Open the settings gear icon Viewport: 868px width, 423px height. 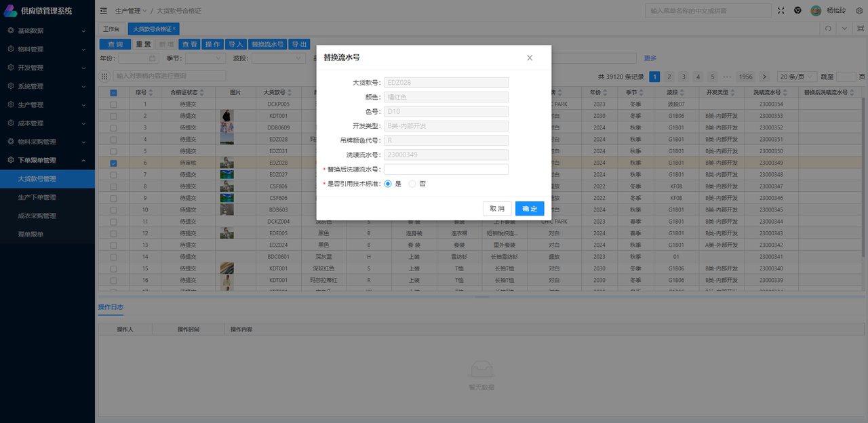click(x=859, y=11)
